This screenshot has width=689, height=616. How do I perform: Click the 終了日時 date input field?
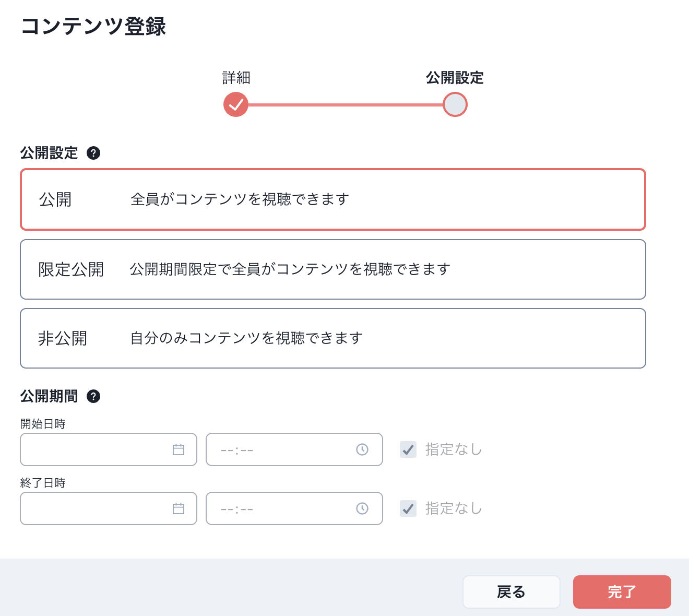point(109,508)
